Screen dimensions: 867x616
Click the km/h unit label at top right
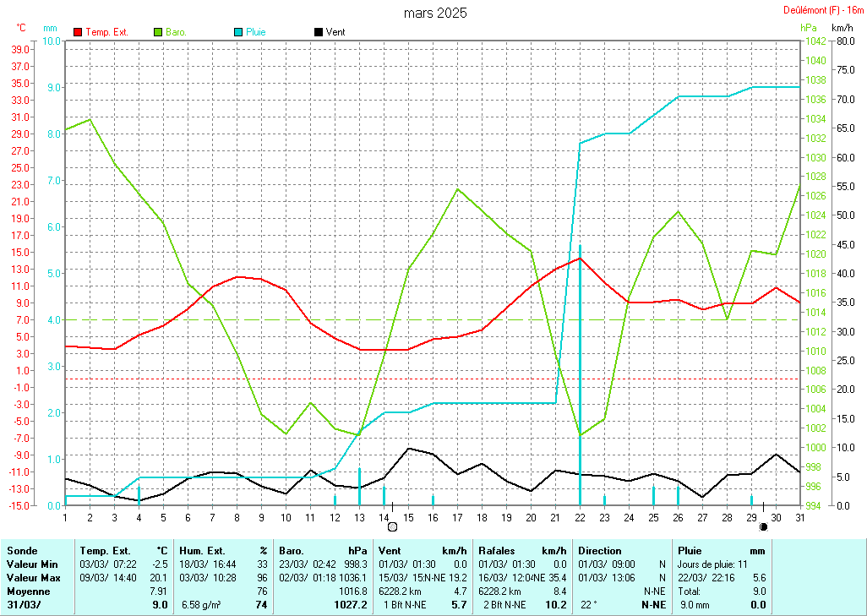pos(842,28)
